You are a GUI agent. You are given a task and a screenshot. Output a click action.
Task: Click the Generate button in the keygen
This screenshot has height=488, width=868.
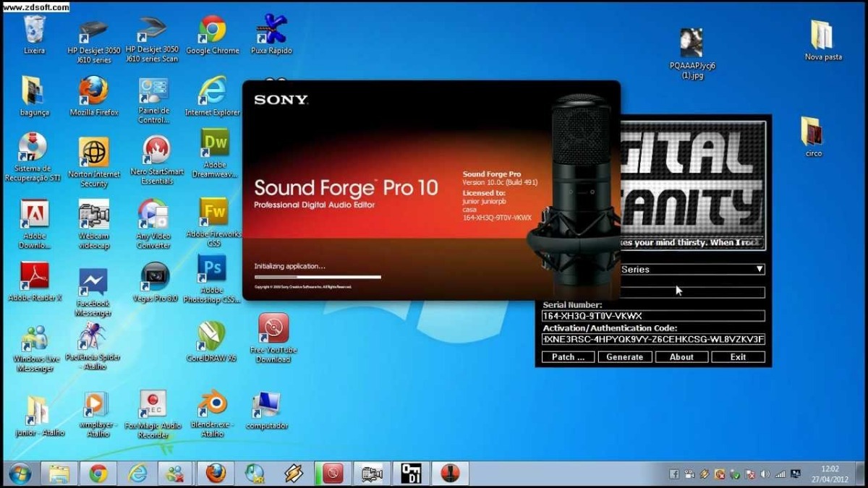[x=625, y=357]
